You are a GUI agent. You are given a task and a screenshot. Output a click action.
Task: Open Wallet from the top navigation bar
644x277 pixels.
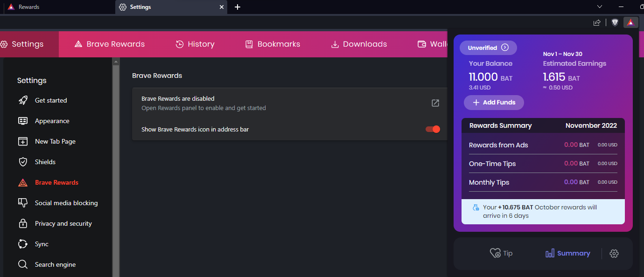pyautogui.click(x=433, y=44)
